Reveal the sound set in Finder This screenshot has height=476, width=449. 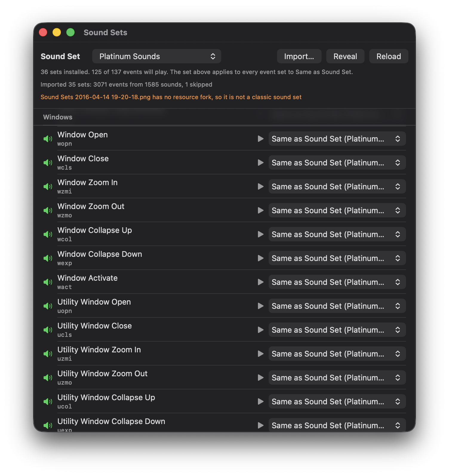[345, 56]
